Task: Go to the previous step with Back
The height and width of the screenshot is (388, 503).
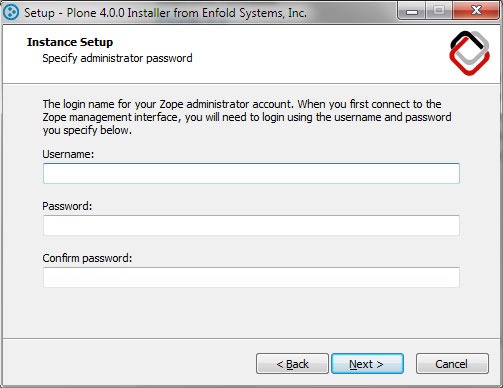Action: point(292,364)
